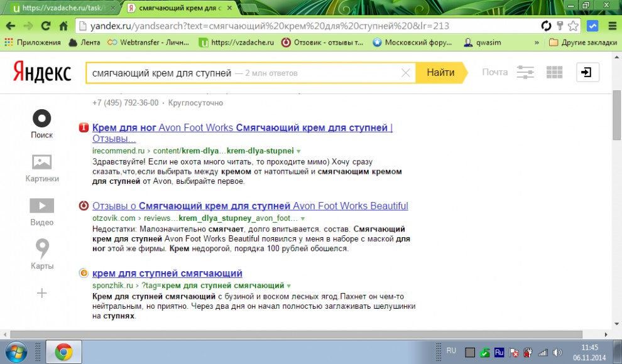Image resolution: width=622 pixels, height=364 pixels.
Task: Close the смягчающий крем tab
Action: coord(230,8)
